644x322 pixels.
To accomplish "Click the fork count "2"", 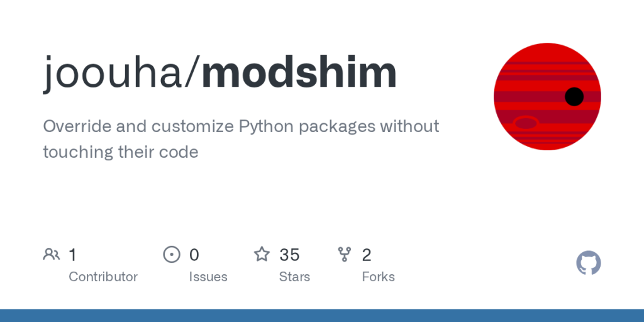I will tap(367, 255).
